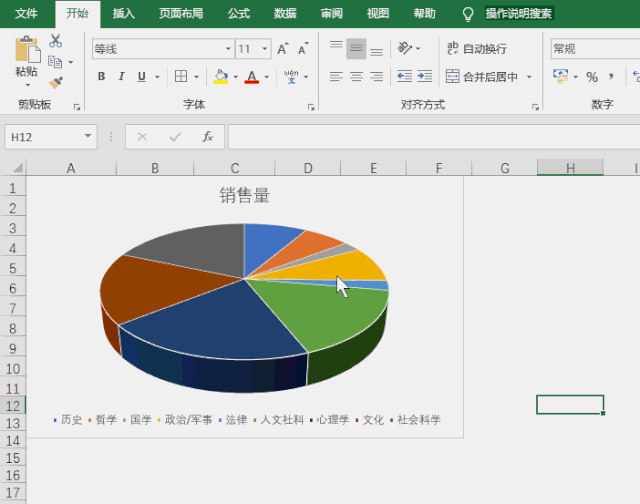Click the lightbulb tell-me icon

tap(468, 14)
